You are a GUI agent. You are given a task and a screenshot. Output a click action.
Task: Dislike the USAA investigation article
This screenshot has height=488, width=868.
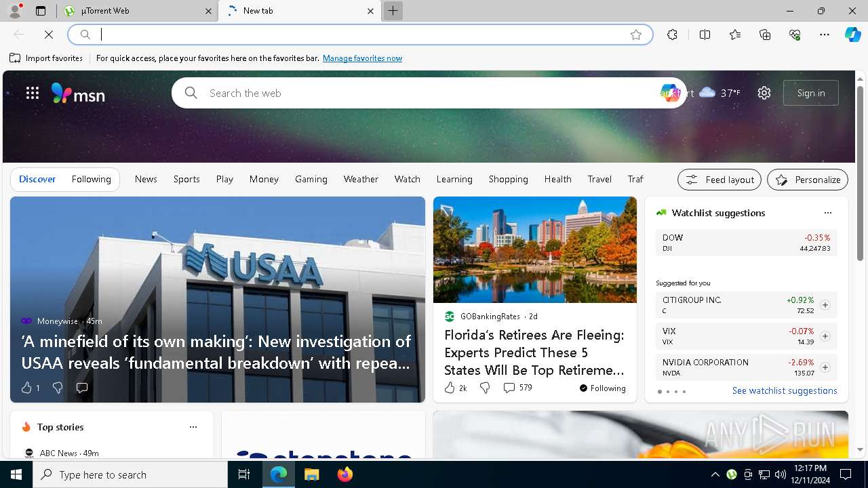[x=58, y=388]
